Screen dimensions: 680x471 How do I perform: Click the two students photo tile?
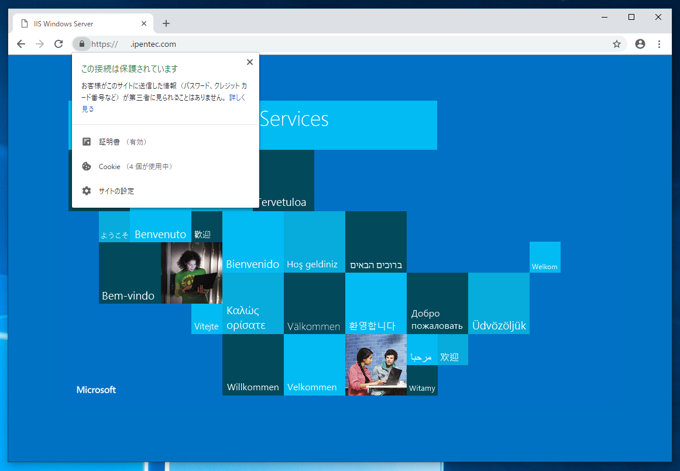(376, 365)
